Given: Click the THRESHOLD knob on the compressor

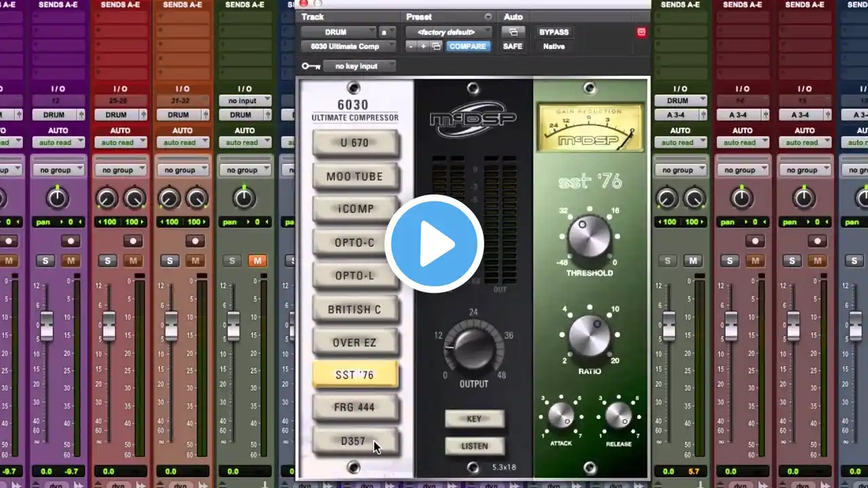Looking at the screenshot, I should [589, 237].
